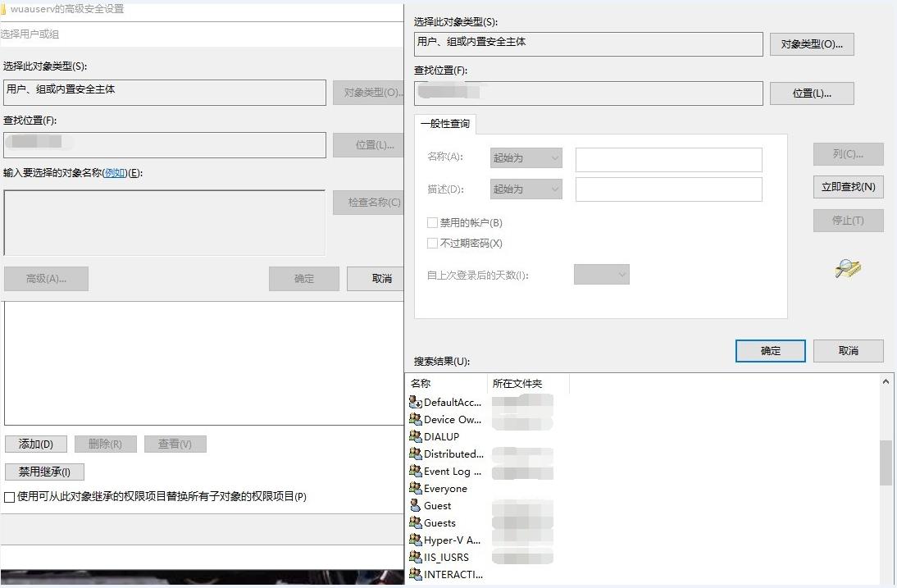
Task: Select the Guest account icon
Action: (415, 505)
